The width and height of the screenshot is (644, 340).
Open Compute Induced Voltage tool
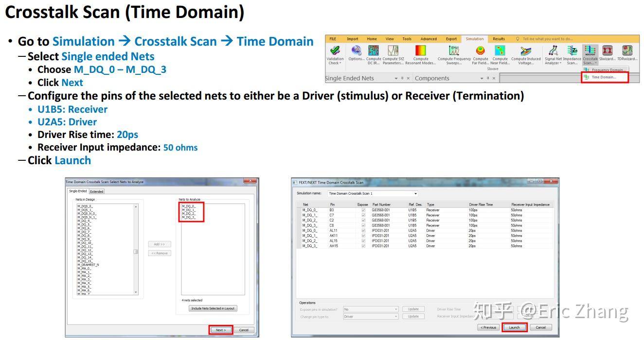pos(526,51)
